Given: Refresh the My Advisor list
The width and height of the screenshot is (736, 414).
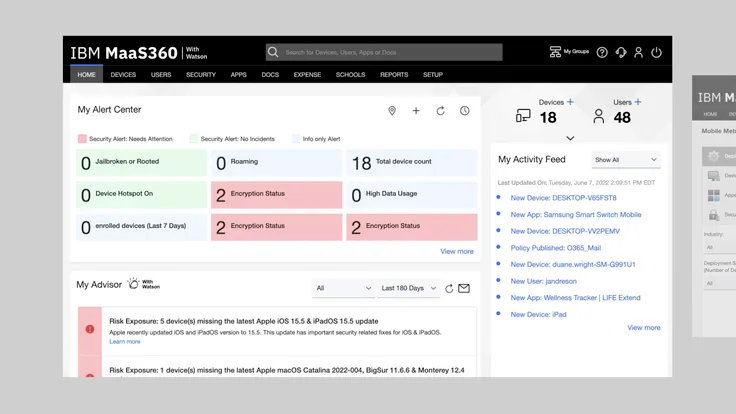Looking at the screenshot, I should [x=449, y=288].
